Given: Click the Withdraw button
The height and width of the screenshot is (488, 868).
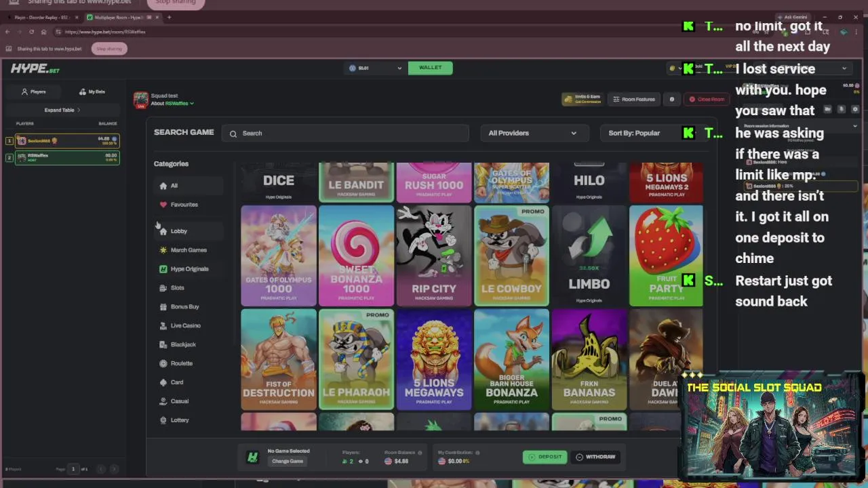Looking at the screenshot, I should (x=596, y=457).
